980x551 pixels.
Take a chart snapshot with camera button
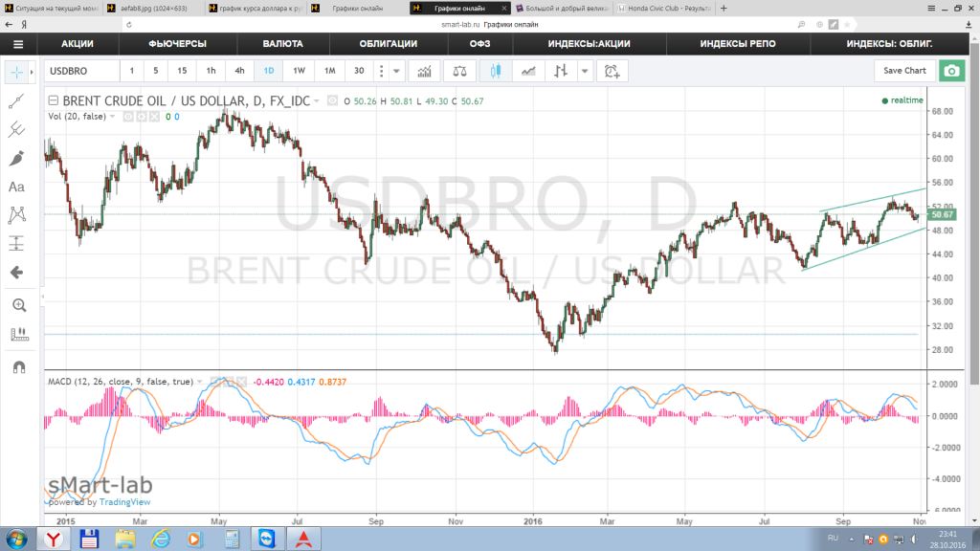pos(950,71)
